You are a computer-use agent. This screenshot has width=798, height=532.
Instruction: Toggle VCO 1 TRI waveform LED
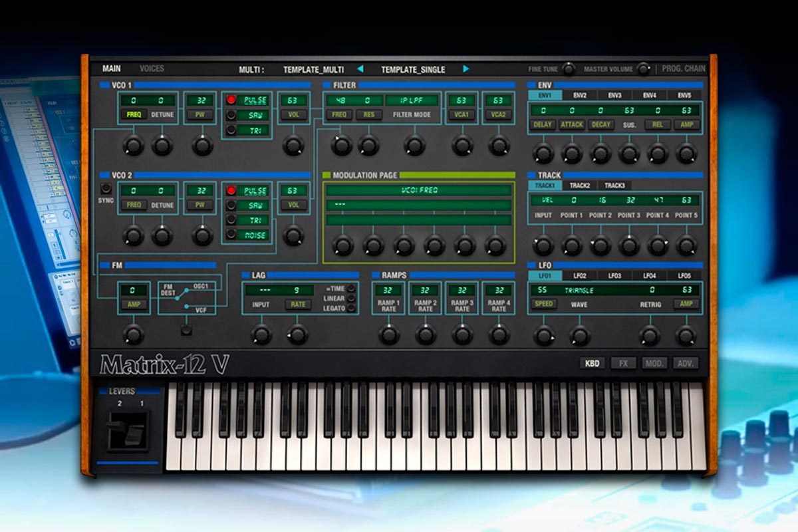coord(231,130)
